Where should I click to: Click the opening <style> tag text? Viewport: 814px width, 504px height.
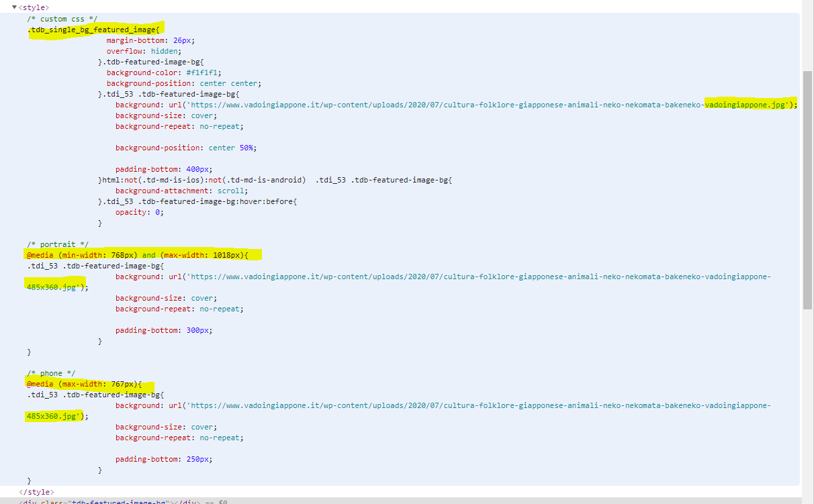pyautogui.click(x=34, y=7)
